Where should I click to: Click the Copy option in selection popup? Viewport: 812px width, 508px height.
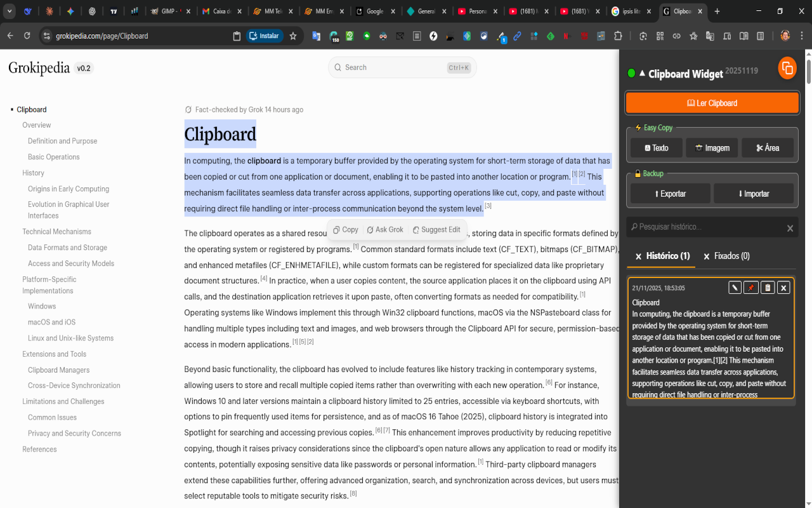(346, 230)
